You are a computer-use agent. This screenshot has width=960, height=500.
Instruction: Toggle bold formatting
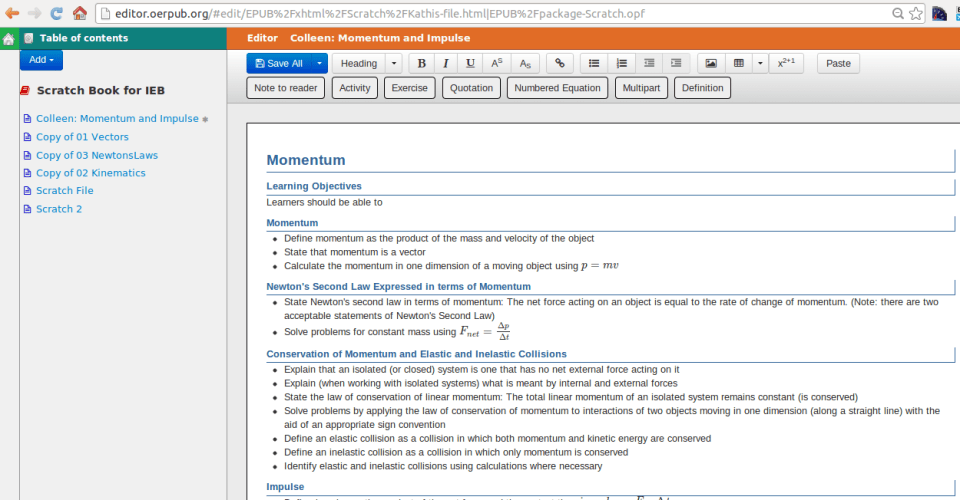click(421, 63)
